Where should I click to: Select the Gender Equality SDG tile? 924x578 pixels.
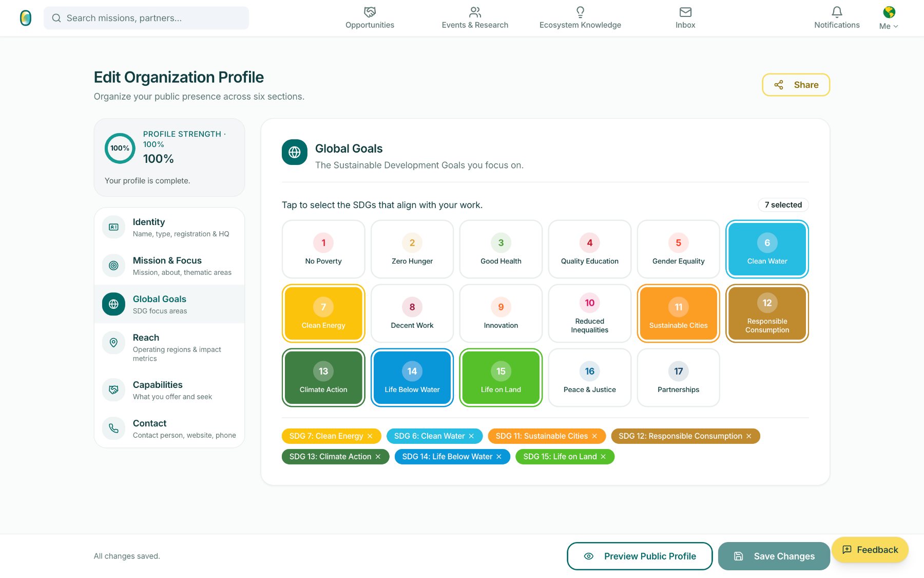point(679,249)
